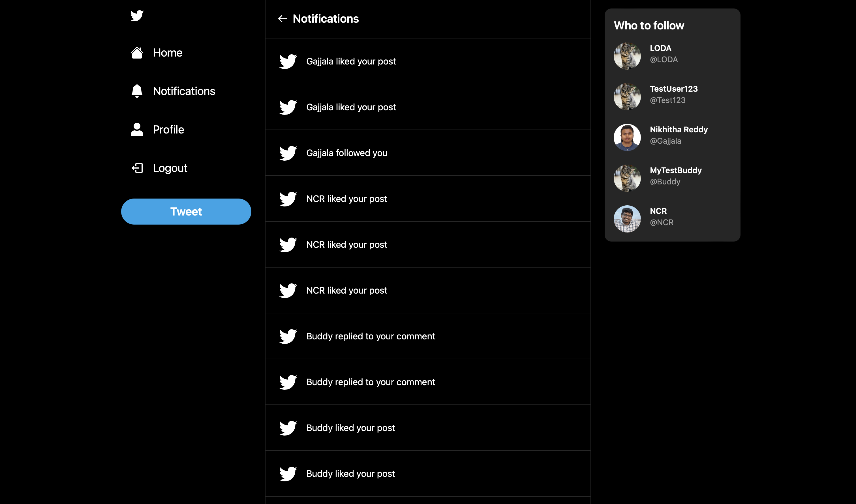The height and width of the screenshot is (504, 856).
Task: Open the MyTestBuddy profile link
Action: 676,171
